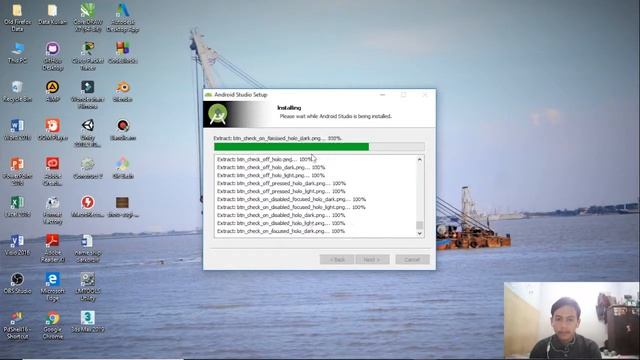
Task: Open the Data Kuliah folder
Action: 52,14
